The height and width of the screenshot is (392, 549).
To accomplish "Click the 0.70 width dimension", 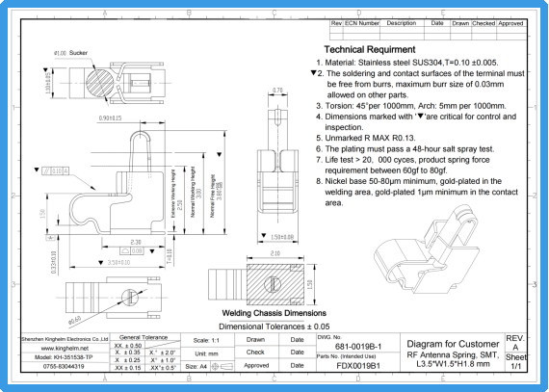I will pyautogui.click(x=277, y=91).
